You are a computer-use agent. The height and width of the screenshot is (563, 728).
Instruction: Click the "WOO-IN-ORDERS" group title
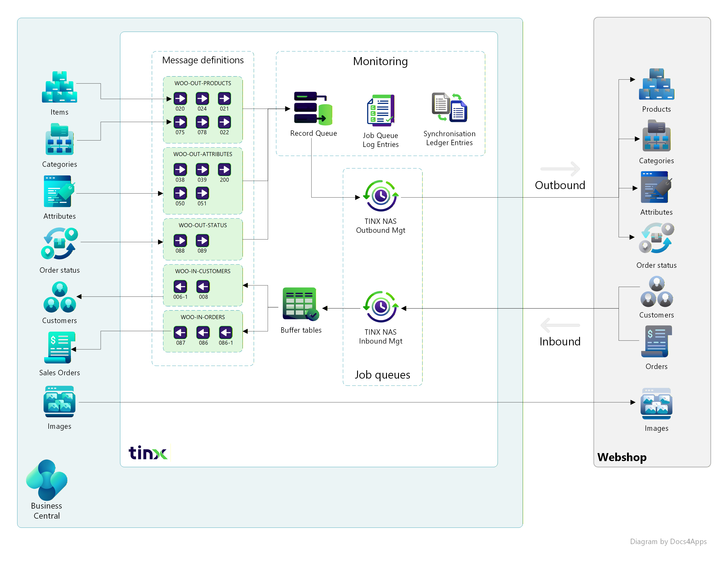(203, 317)
